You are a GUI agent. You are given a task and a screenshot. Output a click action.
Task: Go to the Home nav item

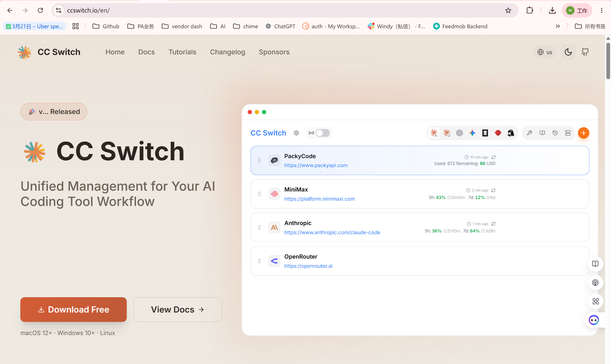115,52
